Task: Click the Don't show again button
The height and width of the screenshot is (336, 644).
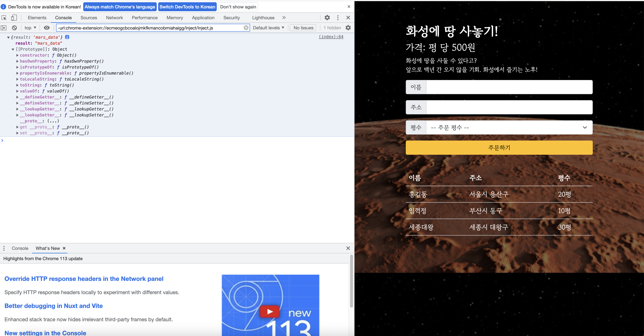Action: click(238, 7)
